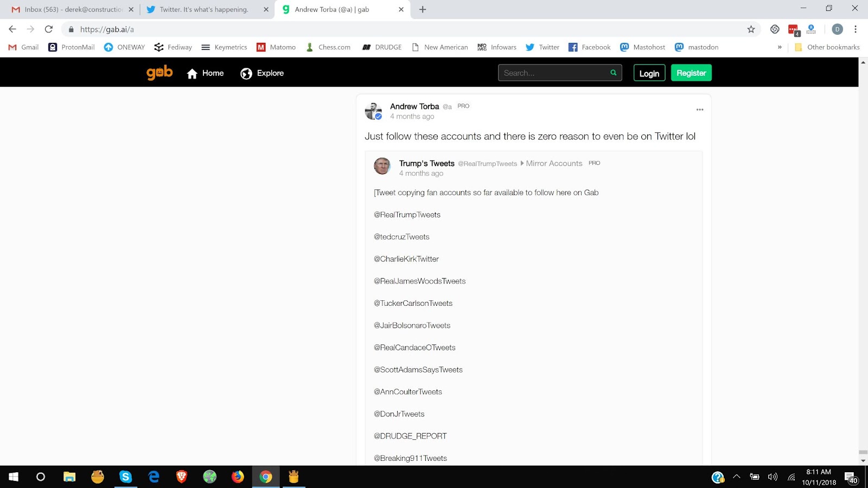Open Brave browser from the taskbar
This screenshot has width=868, height=488.
(x=182, y=477)
